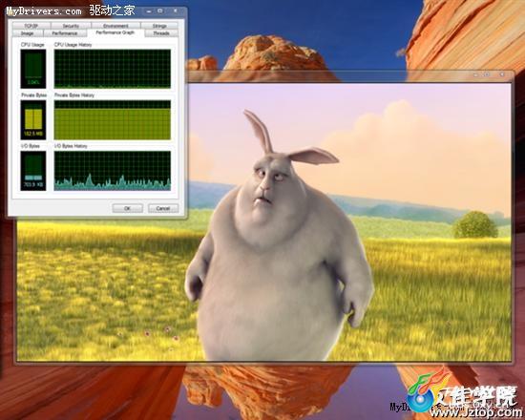Click the I/O Bytes meter gauge

pos(33,171)
